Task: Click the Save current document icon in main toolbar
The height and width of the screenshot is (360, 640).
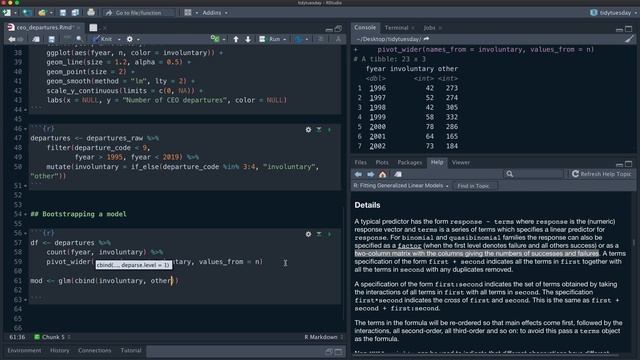Action: coord(63,13)
